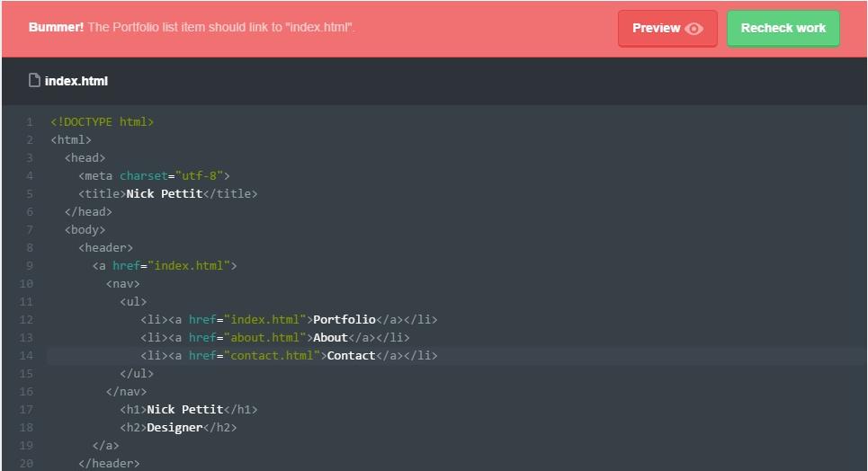
Task: Select the index.html file tab
Action: pyautogui.click(x=76, y=81)
